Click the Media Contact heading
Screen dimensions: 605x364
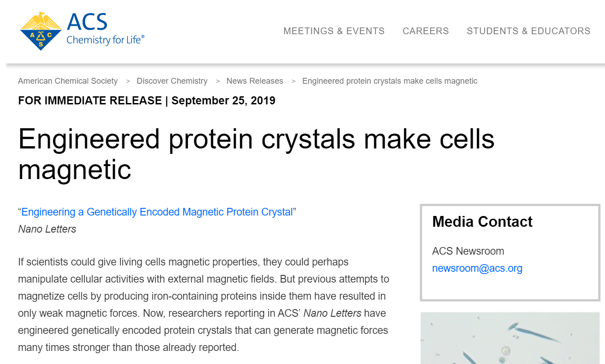[482, 222]
